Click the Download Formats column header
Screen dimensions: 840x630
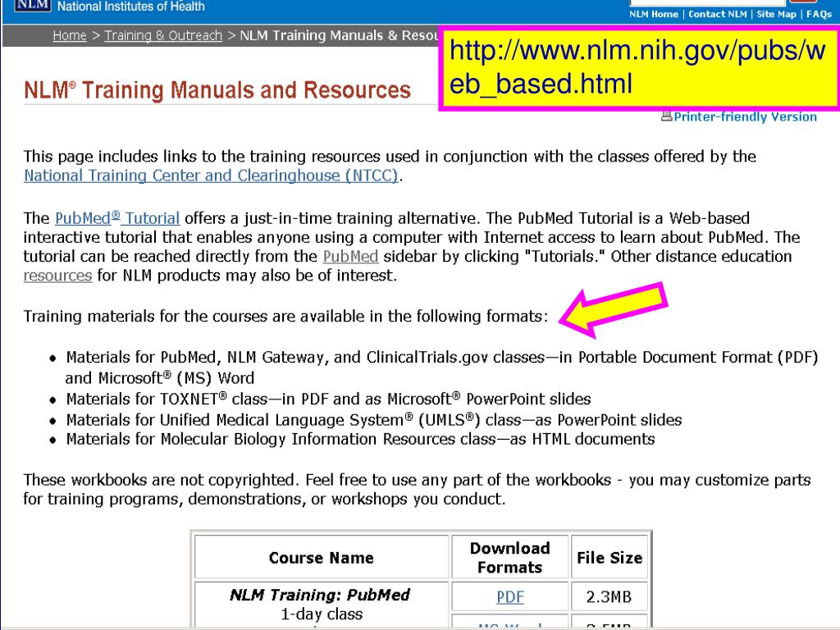coord(510,558)
